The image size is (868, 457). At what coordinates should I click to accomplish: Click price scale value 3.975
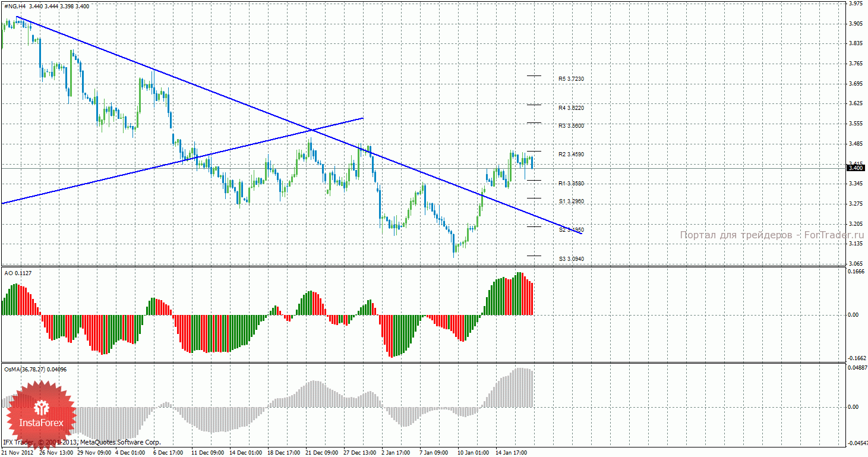click(856, 4)
